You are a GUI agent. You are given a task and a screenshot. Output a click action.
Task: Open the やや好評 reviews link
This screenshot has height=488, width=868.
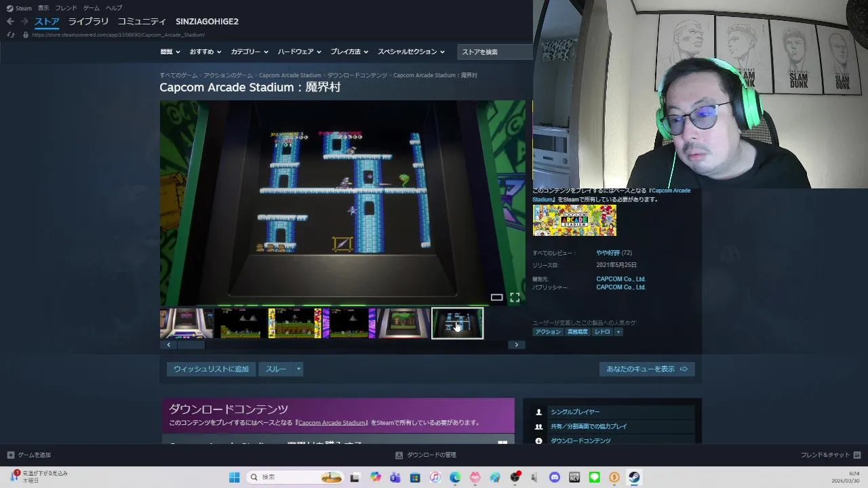(608, 253)
